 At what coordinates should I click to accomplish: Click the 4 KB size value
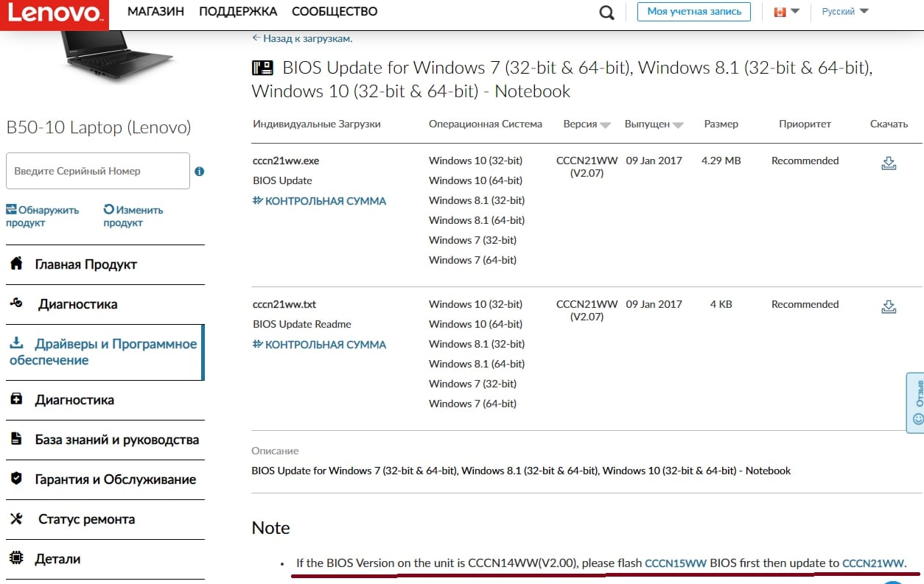pos(721,304)
